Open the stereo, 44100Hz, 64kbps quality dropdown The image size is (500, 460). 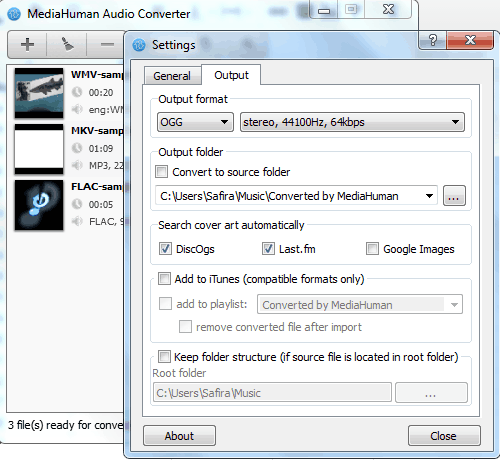(352, 122)
